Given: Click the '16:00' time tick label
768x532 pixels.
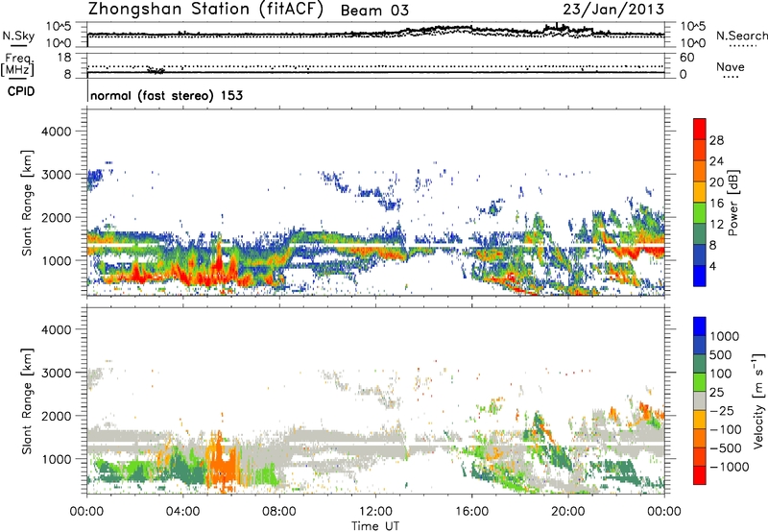Looking at the screenshot, I should pos(471,512).
